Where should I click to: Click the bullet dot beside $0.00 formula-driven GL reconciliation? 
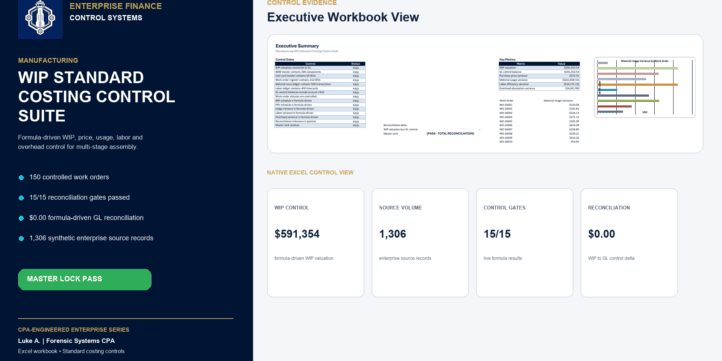(x=21, y=218)
